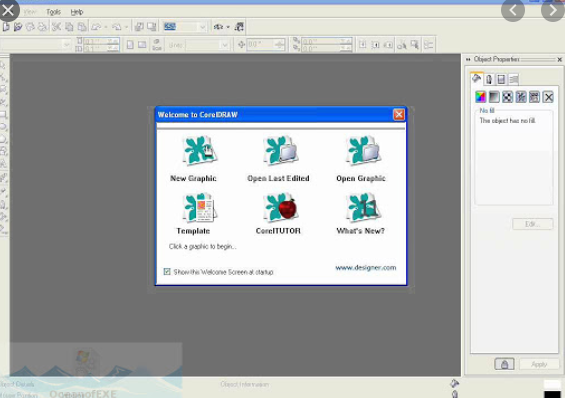Viewport: 565px width, 398px height.
Task: Visit the www.designer.com link
Action: pyautogui.click(x=365, y=267)
